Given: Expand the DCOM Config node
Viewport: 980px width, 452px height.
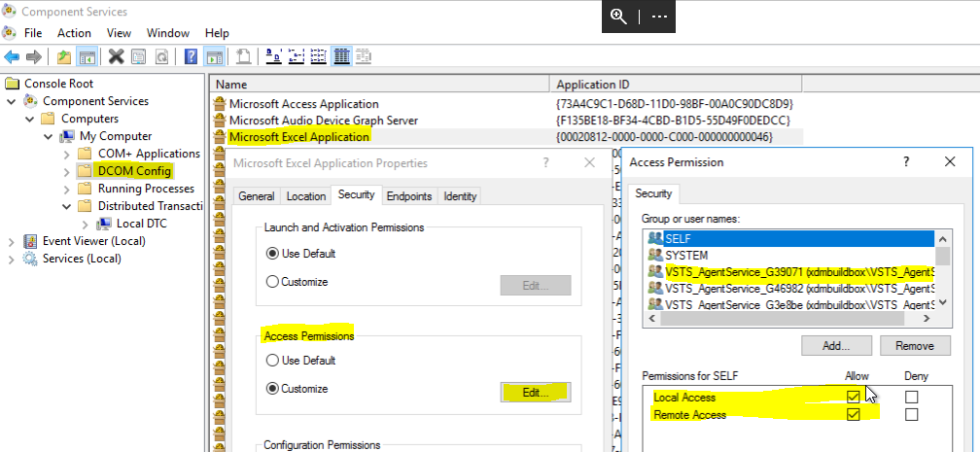Looking at the screenshot, I should 67,171.
